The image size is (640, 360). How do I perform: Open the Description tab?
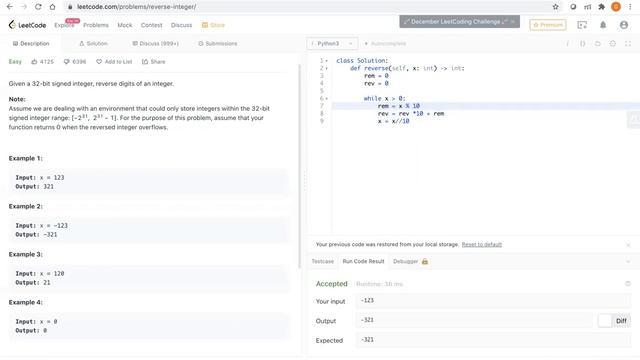coord(31,43)
